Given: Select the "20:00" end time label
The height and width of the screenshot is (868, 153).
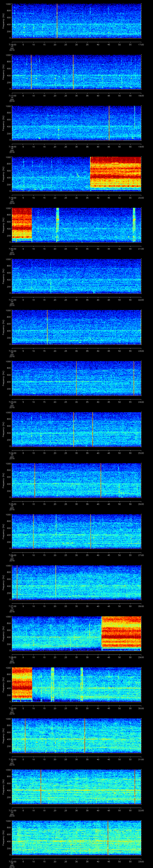Looking at the screenshot, I should click(141, 198).
